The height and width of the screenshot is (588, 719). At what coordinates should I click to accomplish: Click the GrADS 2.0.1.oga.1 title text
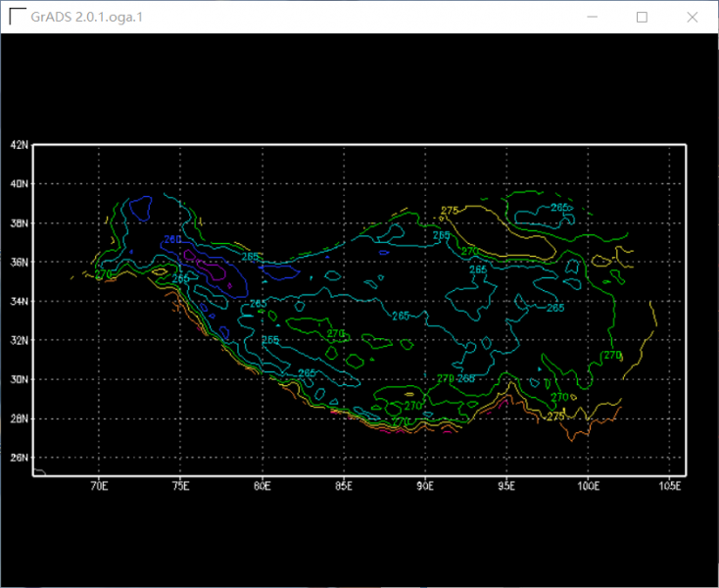click(x=86, y=18)
